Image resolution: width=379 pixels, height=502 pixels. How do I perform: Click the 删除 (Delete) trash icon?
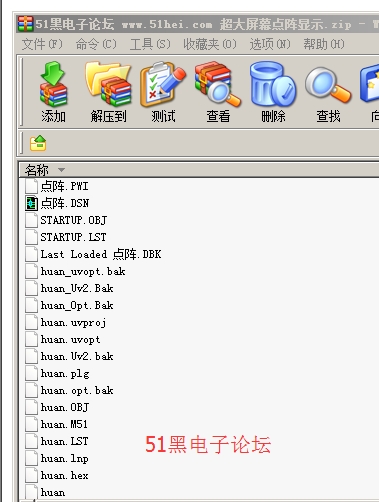click(273, 83)
